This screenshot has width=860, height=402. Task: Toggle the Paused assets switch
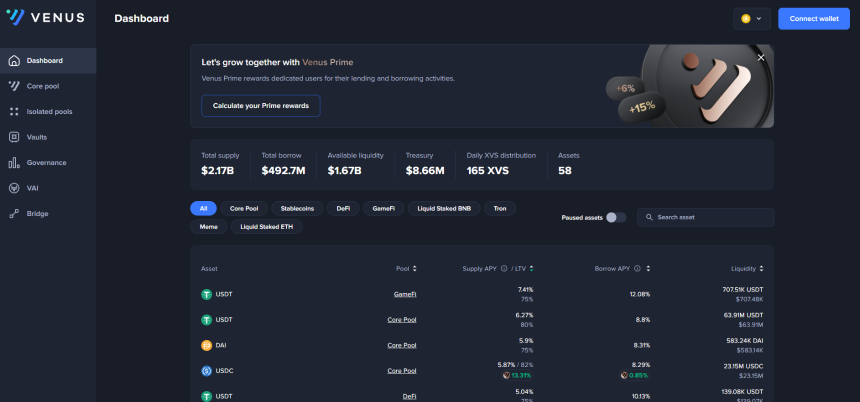pos(616,218)
